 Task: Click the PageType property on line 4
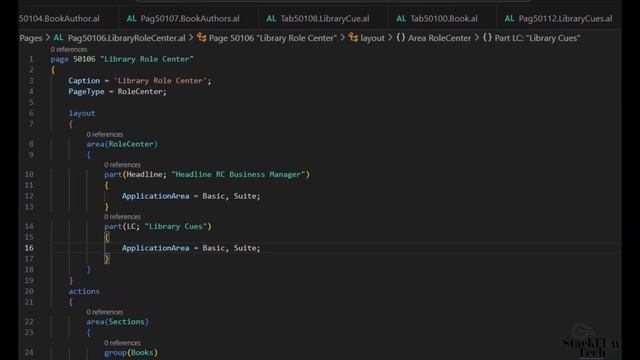pos(86,91)
